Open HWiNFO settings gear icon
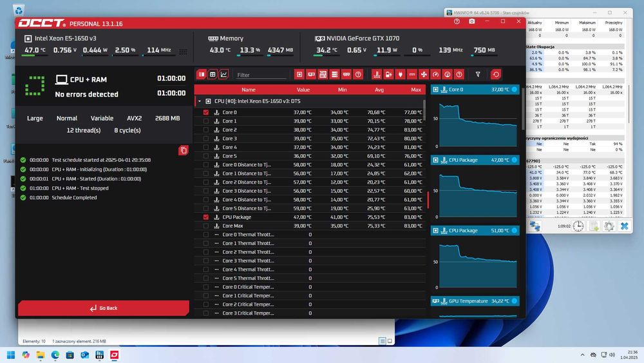The width and height of the screenshot is (644, 363). pyautogui.click(x=609, y=226)
